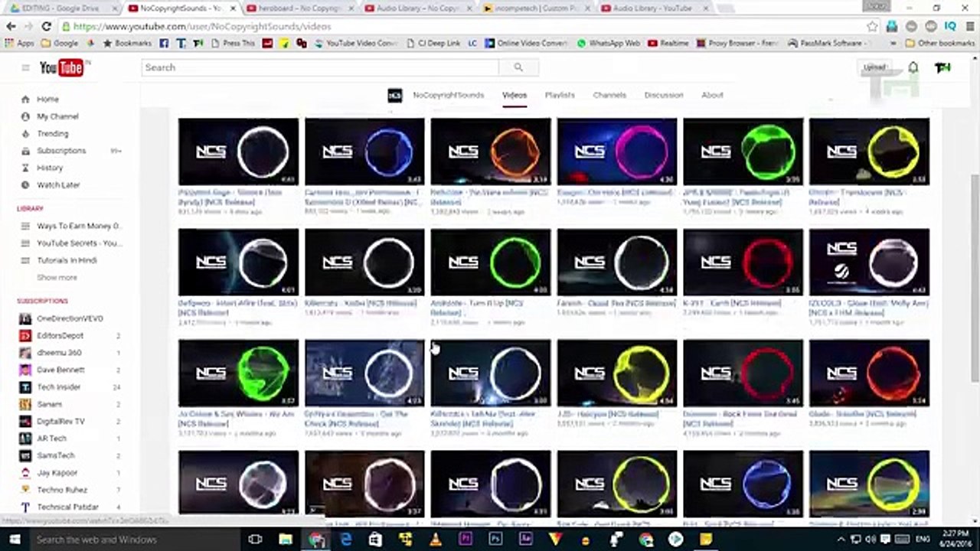Switch to the Discussion tab
980x551 pixels.
tap(664, 95)
